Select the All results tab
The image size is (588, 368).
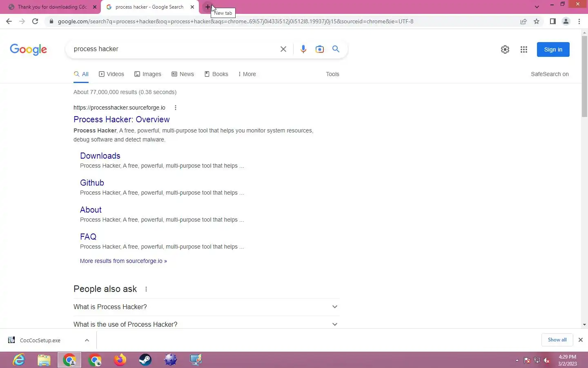[81, 74]
